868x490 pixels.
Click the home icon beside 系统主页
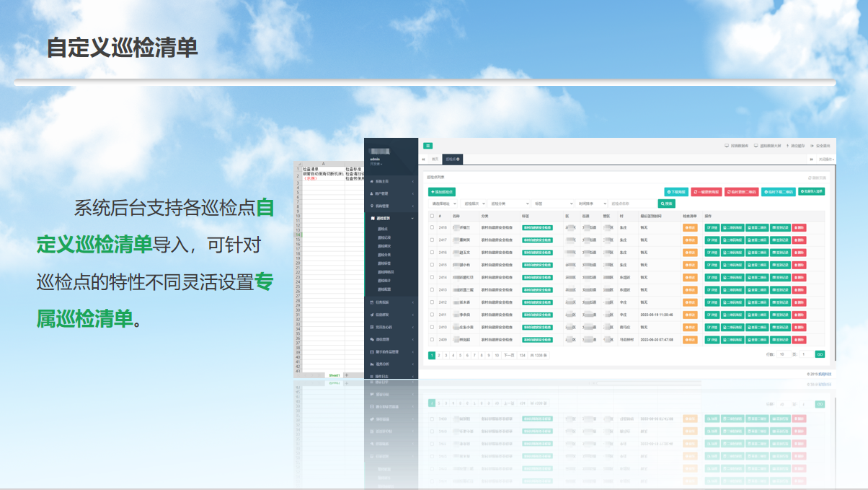pyautogui.click(x=371, y=181)
